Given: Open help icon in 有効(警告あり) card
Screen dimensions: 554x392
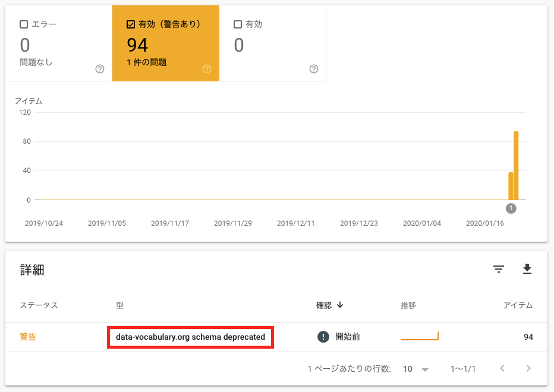Looking at the screenshot, I should point(207,69).
